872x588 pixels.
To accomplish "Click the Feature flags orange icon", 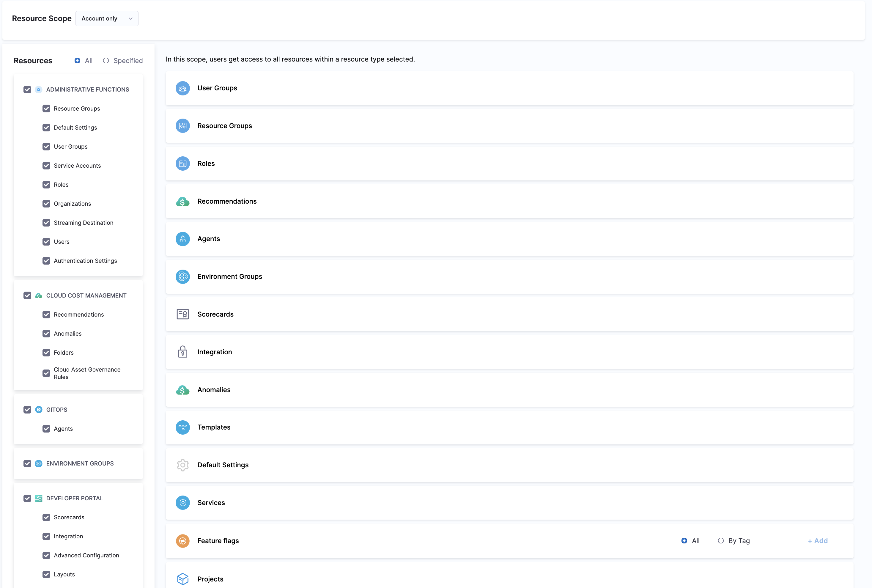I will click(x=182, y=541).
